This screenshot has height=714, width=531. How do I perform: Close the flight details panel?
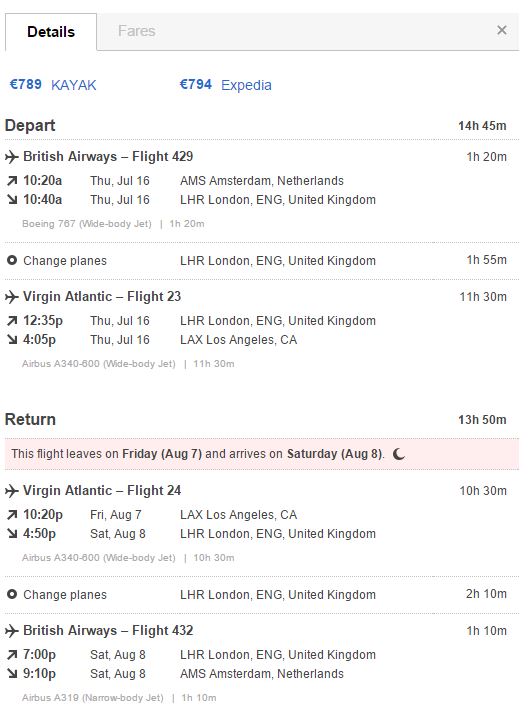tap(501, 31)
